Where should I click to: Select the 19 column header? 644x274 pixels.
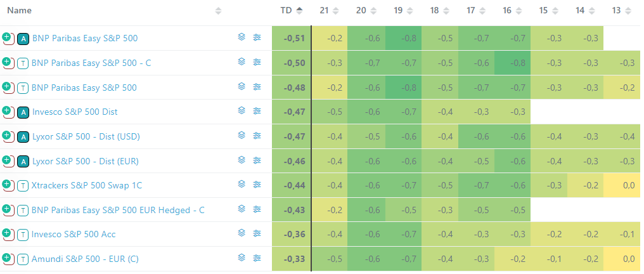coord(398,11)
